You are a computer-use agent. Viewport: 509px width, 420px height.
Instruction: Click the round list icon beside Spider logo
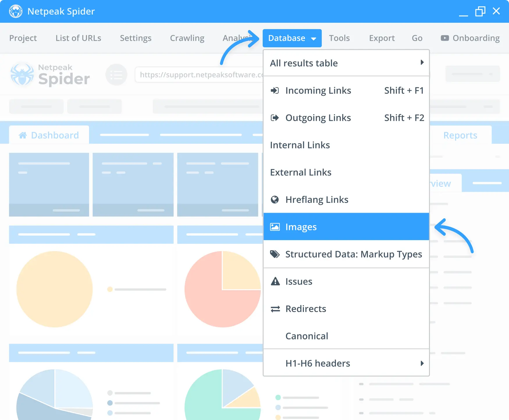(x=116, y=75)
